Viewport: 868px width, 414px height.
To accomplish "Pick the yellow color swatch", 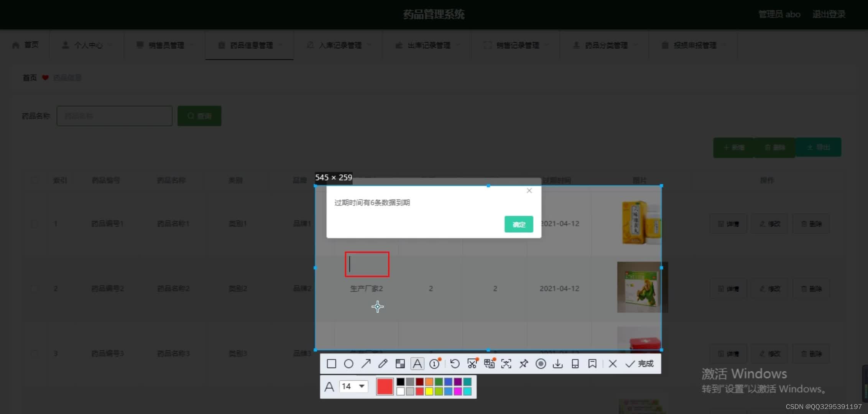I will click(429, 391).
